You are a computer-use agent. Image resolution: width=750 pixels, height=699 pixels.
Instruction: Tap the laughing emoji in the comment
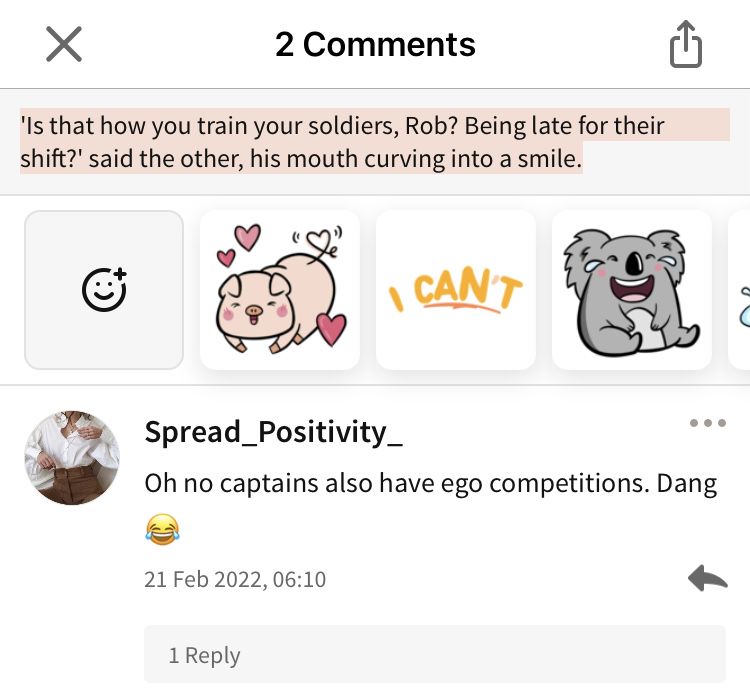coord(163,529)
